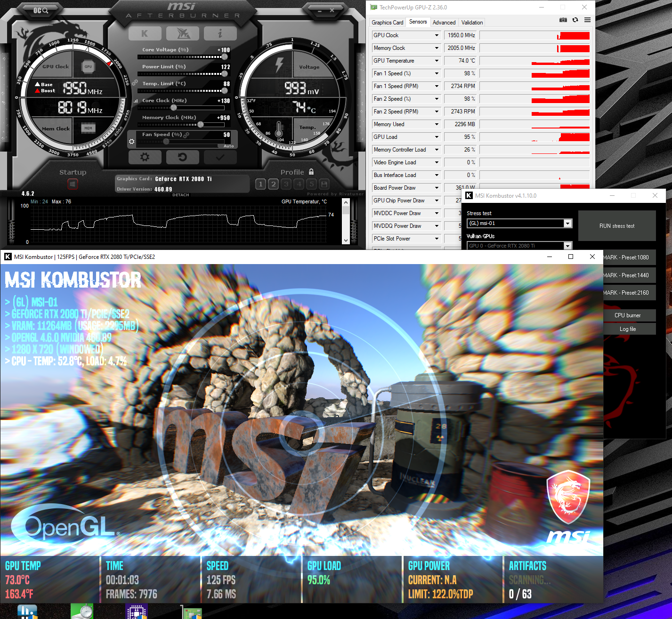
Task: Open Afterburner settings with the large gear button
Action: (x=145, y=157)
